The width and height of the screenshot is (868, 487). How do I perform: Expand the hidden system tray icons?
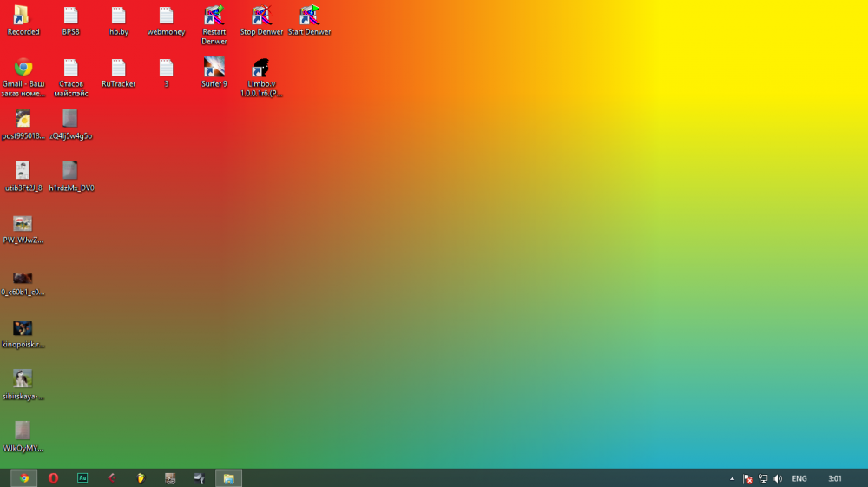[732, 478]
